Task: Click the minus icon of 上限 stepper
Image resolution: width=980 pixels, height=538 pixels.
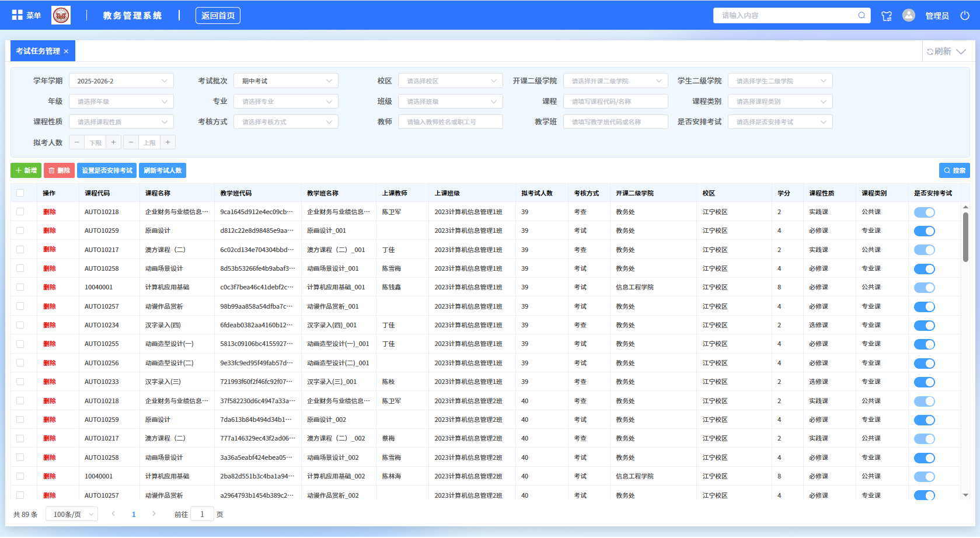Action: tap(131, 142)
